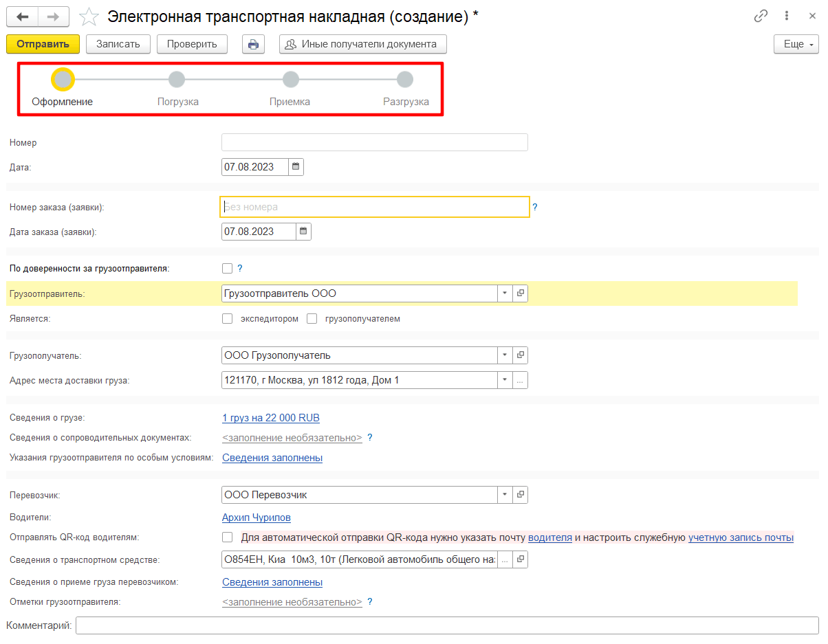Select the Приемка stage circle

(x=291, y=80)
